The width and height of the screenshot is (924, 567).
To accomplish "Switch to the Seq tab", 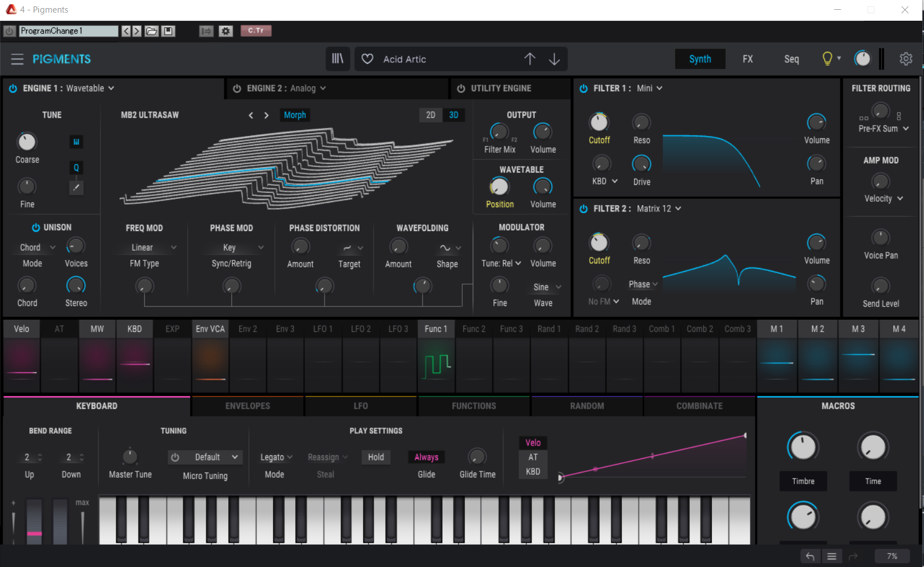I will (791, 59).
